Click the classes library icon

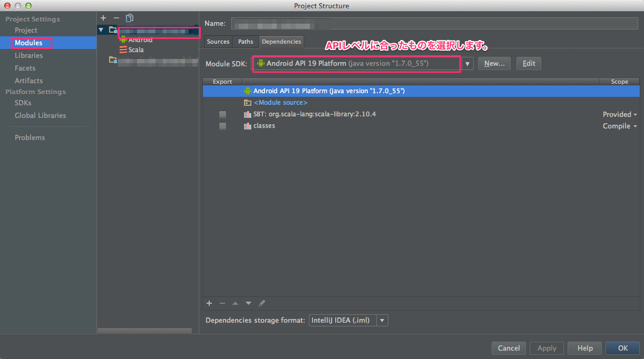[x=247, y=126]
